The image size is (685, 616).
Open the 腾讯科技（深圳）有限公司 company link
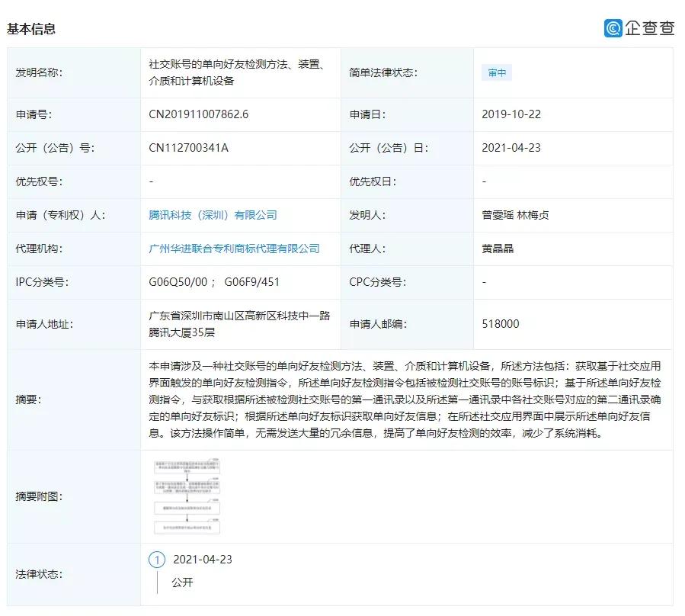(213, 215)
